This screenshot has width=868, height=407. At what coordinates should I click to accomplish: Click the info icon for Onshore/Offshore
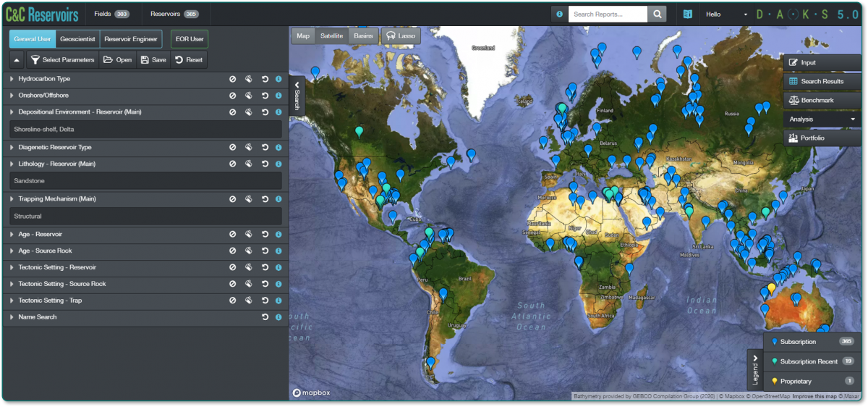[x=278, y=96]
